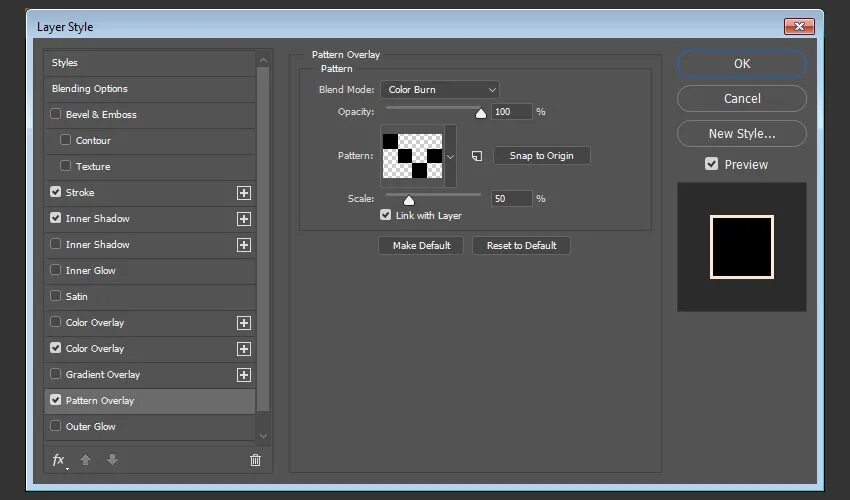Open the Blend Mode Color Burn dropdown
Viewport: 850px width, 500px height.
(x=440, y=89)
